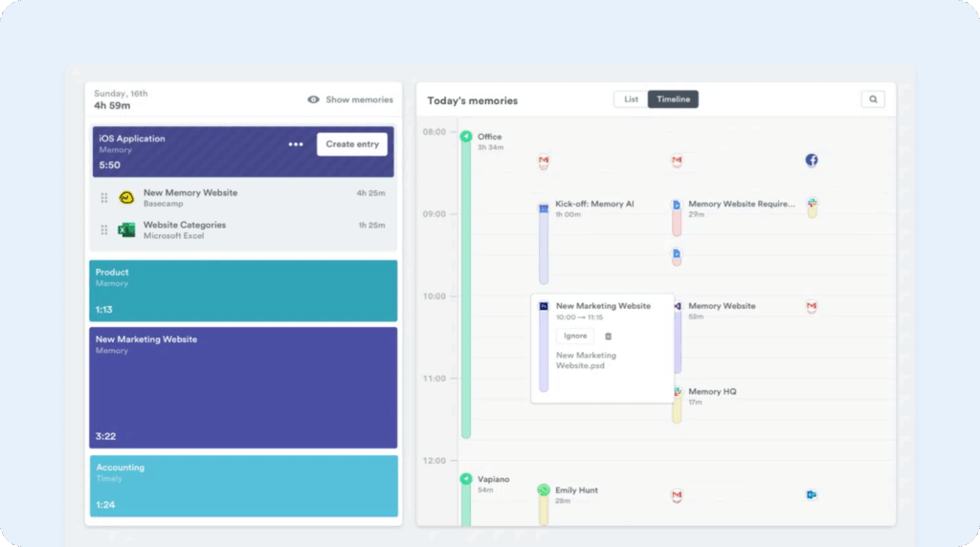Viewport: 980px width, 547px height.
Task: Click the Office location marker icon
Action: (x=466, y=136)
